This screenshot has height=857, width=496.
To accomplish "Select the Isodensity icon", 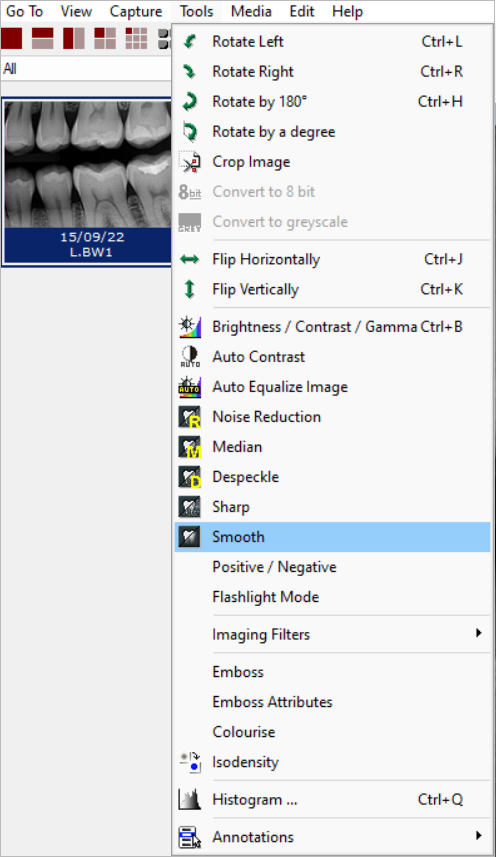I will click(x=190, y=762).
